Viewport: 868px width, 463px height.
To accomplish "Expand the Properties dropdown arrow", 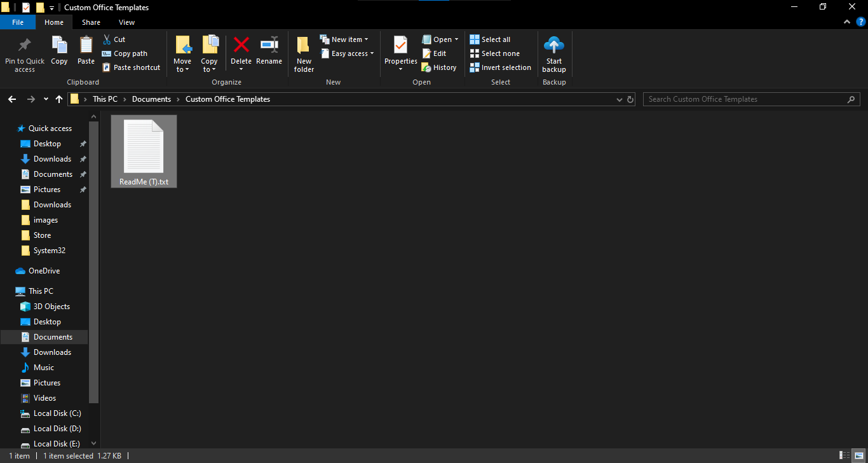I will coord(400,69).
